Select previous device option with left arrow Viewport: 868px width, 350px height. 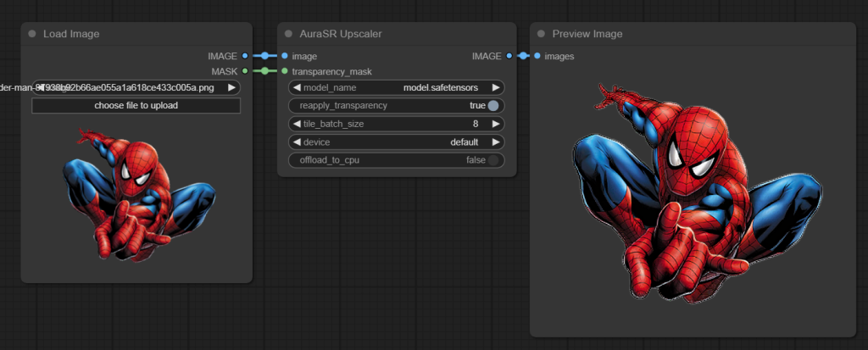(296, 142)
